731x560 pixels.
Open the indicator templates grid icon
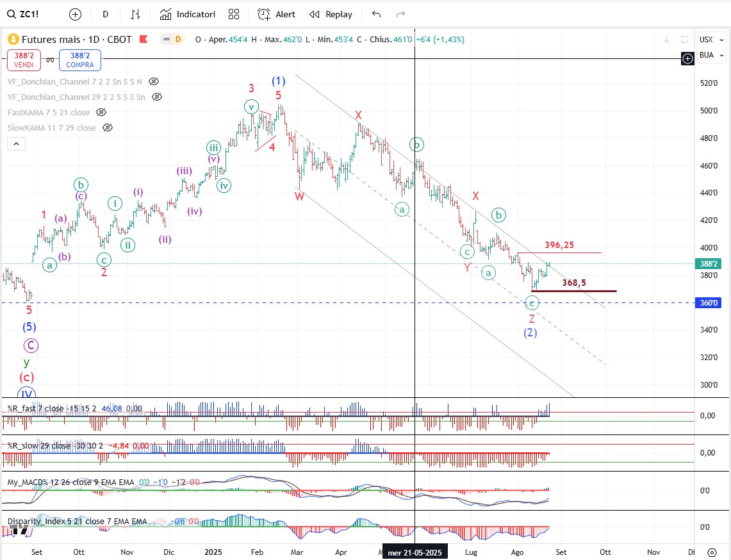point(234,14)
